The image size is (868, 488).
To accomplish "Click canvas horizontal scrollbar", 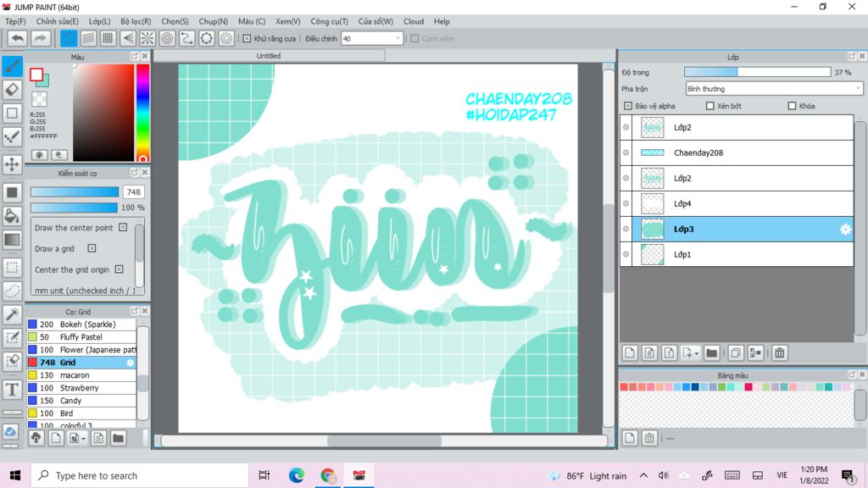I will pyautogui.click(x=384, y=441).
